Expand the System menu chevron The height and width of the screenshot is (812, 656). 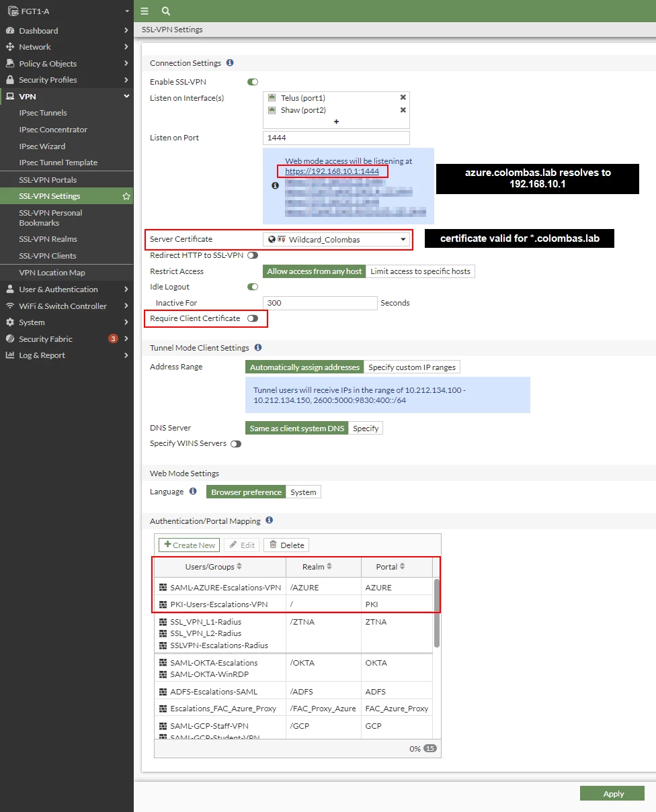126,322
